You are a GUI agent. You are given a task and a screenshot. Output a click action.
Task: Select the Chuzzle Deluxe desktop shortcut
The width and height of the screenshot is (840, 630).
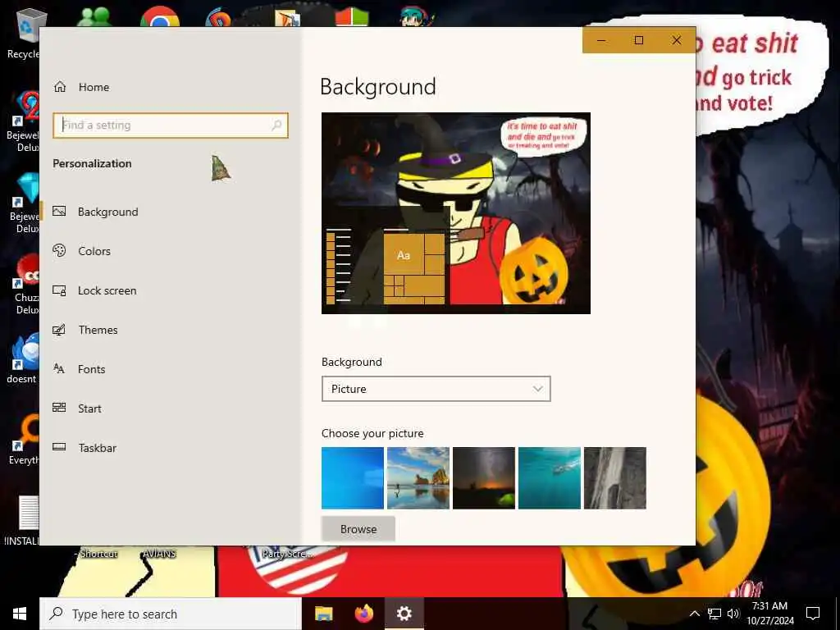pos(25,284)
